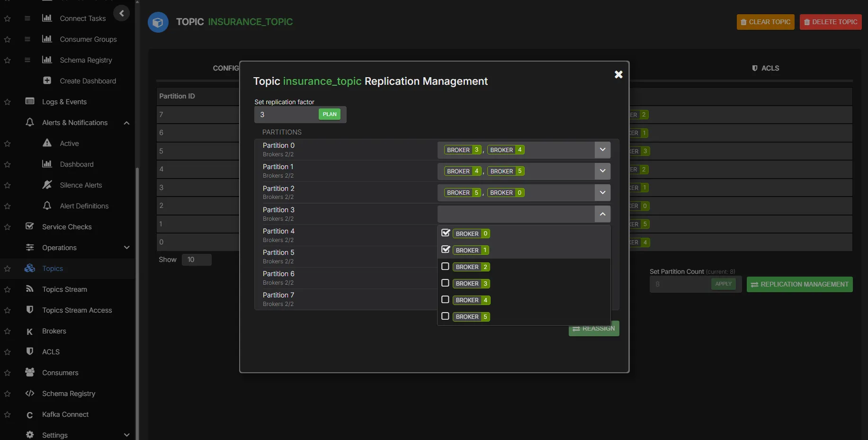Viewport: 868px width, 440px height.
Task: Click the Show rows count field
Action: click(196, 260)
